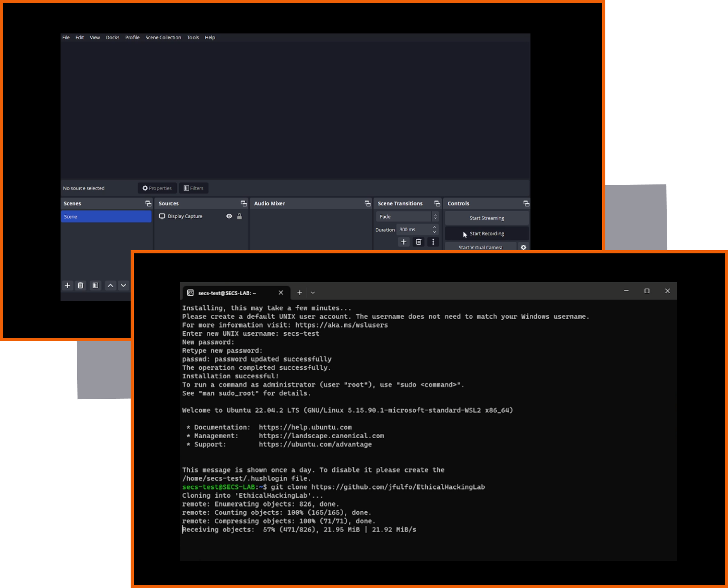728x588 pixels.
Task: Pop out the Scenes dock
Action: click(148, 204)
